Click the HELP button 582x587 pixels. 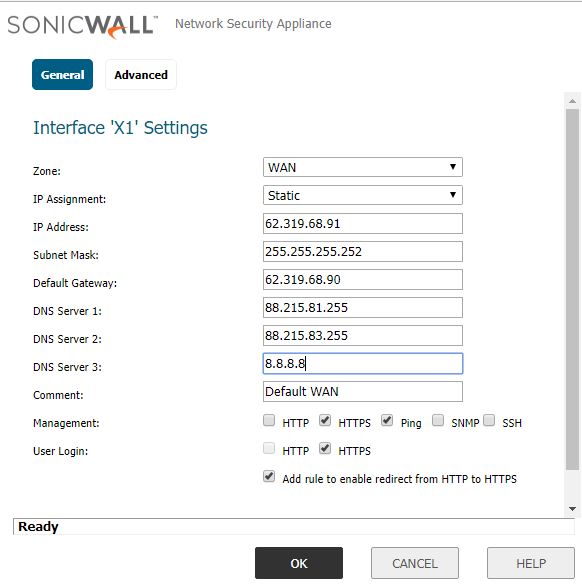[531, 563]
